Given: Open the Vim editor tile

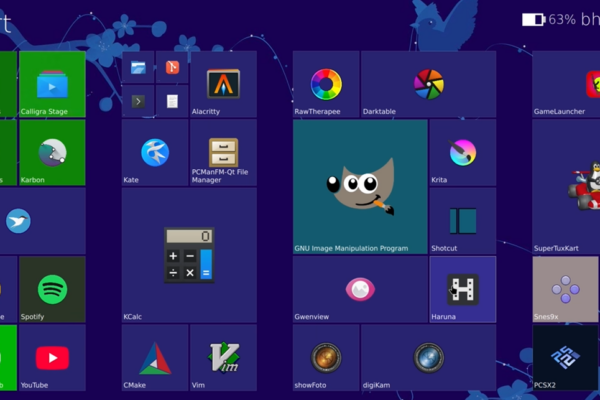Looking at the screenshot, I should (223, 357).
